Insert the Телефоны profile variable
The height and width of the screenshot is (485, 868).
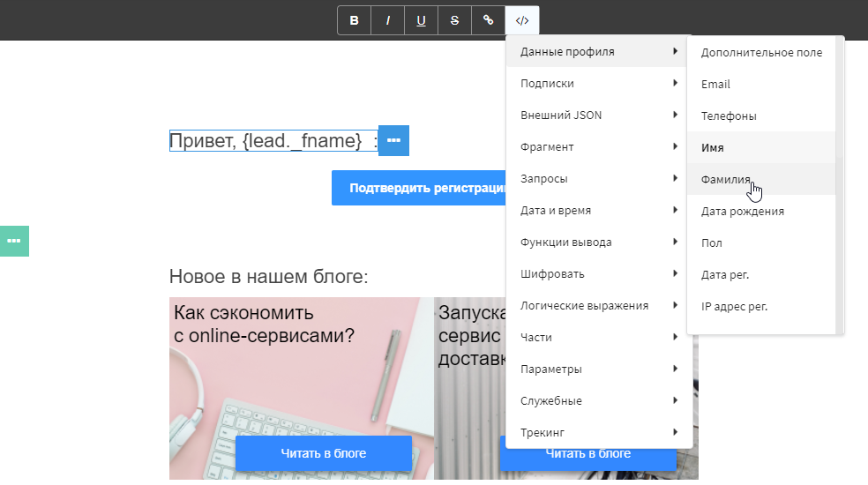click(x=761, y=116)
